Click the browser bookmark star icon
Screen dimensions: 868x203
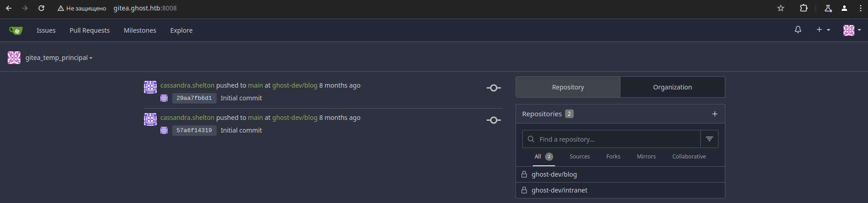tap(781, 8)
